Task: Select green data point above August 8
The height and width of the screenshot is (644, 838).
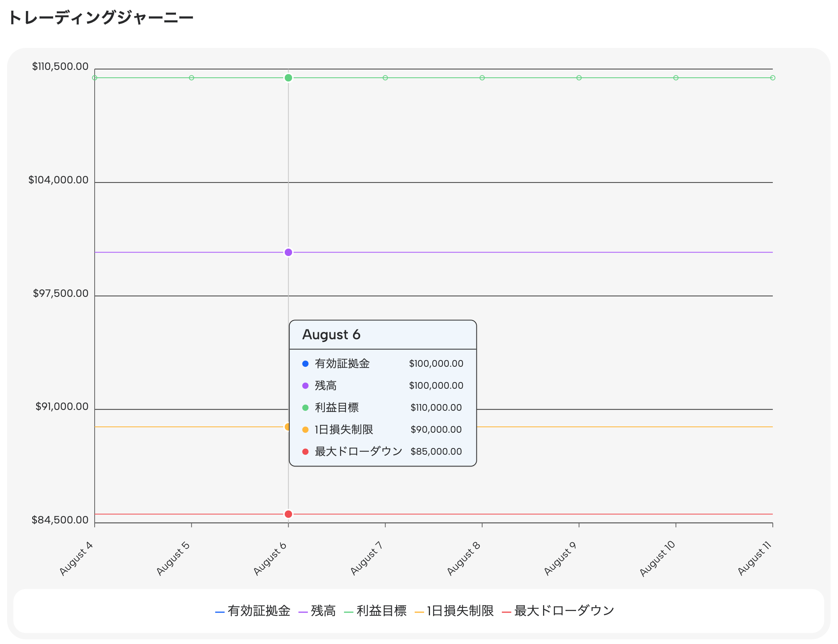Action: [482, 78]
